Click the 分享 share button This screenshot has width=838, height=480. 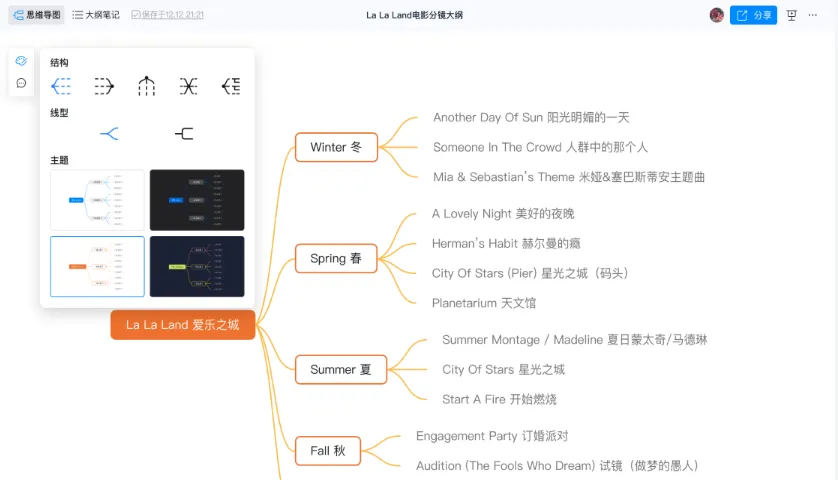tap(753, 15)
